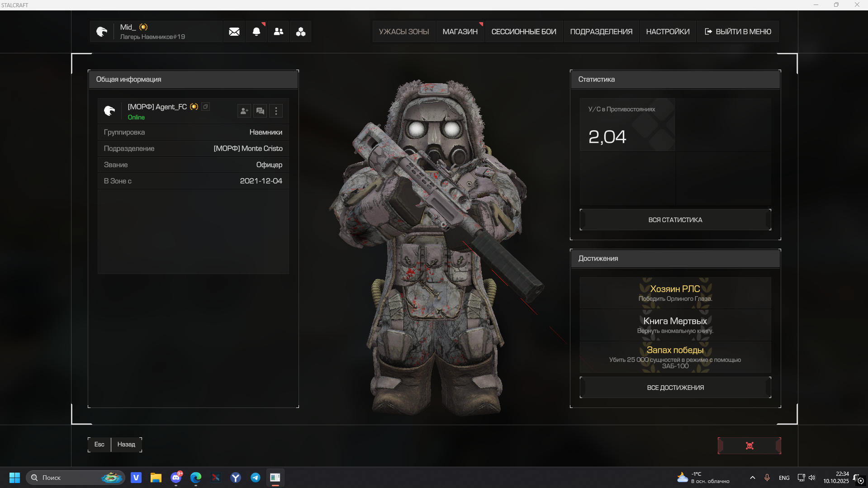The width and height of the screenshot is (868, 488).
Task: Open chat with Agent_FC
Action: pyautogui.click(x=260, y=111)
